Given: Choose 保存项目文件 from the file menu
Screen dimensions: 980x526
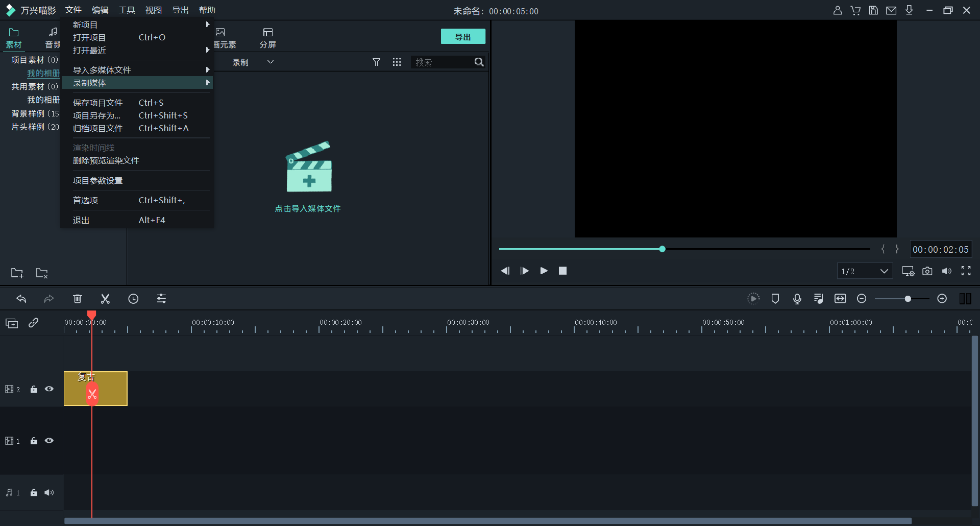Looking at the screenshot, I should coord(98,103).
